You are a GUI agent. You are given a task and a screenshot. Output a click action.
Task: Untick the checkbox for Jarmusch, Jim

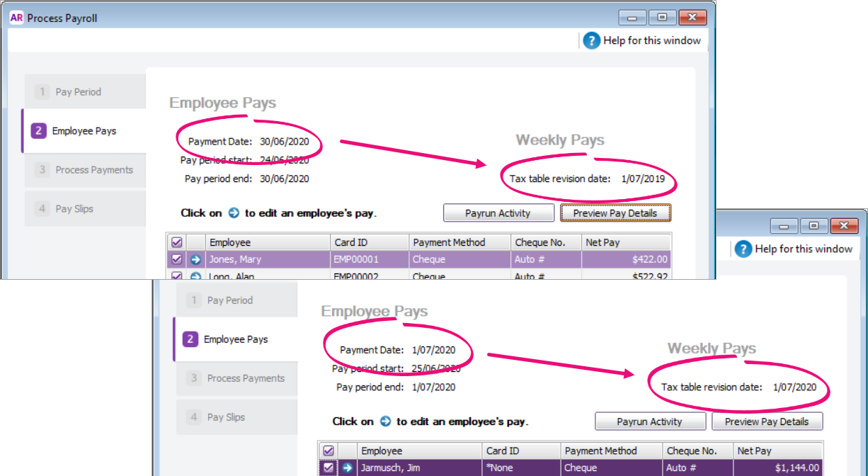329,468
